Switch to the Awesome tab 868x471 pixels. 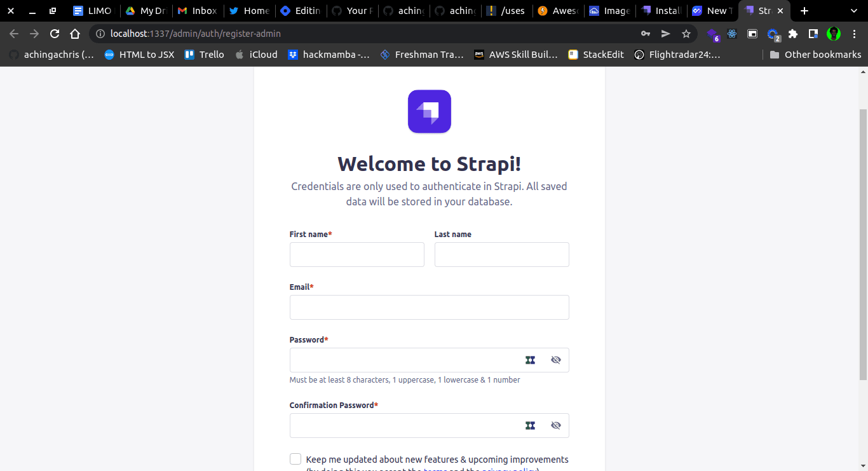pyautogui.click(x=559, y=11)
